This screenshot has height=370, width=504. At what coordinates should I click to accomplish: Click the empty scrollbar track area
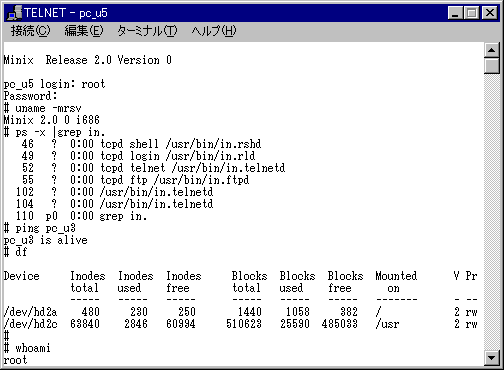pyautogui.click(x=492, y=212)
